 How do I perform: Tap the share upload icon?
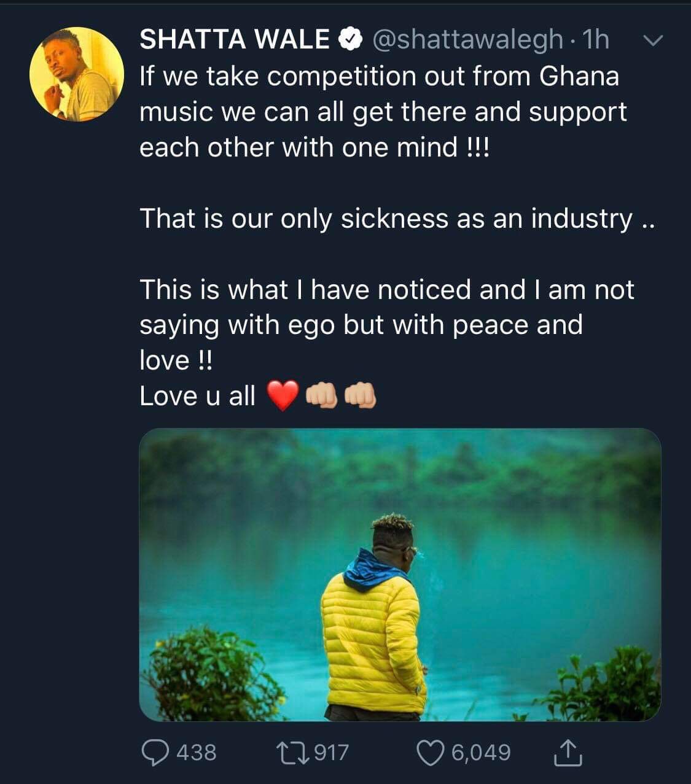click(x=568, y=752)
